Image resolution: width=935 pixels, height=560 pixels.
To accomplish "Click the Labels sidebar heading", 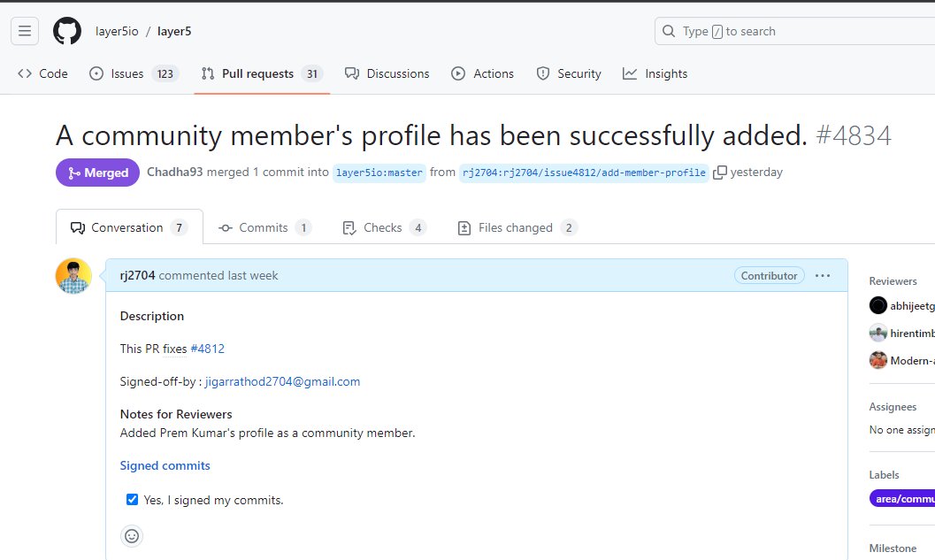I will click(884, 475).
